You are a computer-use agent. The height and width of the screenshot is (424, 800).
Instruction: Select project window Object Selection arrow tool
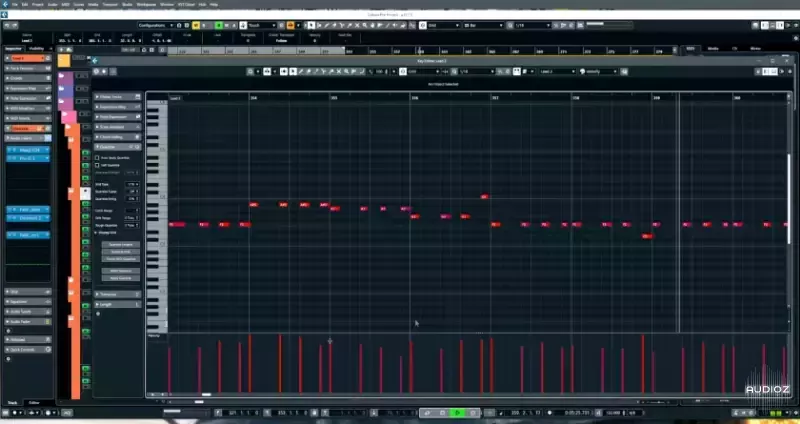(x=311, y=25)
